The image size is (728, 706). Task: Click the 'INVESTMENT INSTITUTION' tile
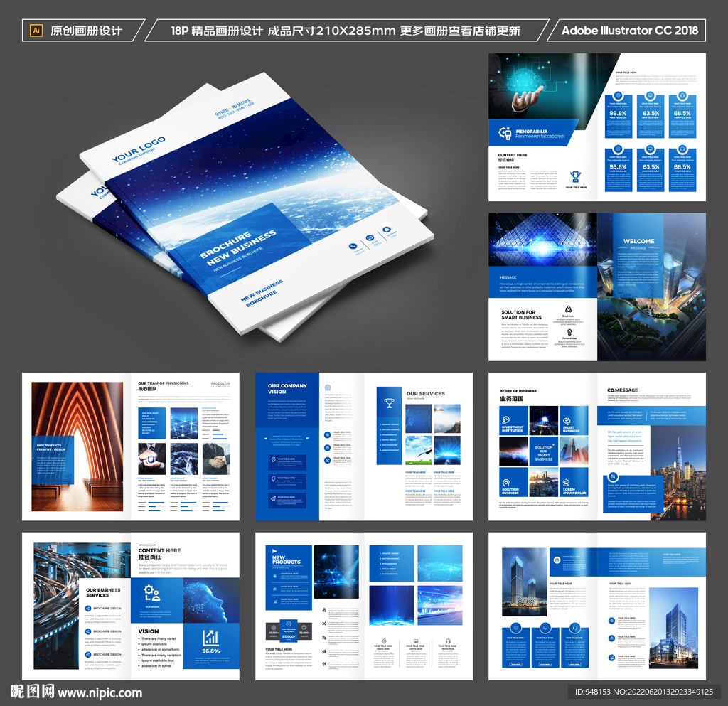(x=513, y=420)
